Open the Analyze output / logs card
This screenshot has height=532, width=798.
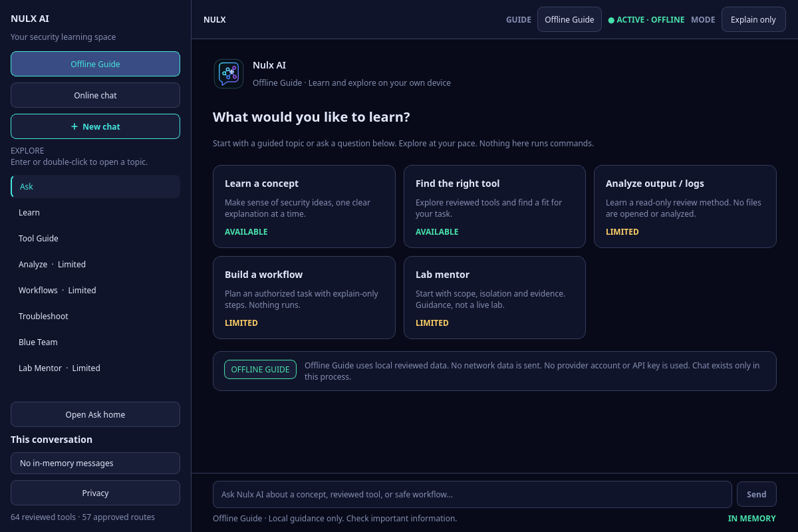tap(685, 206)
